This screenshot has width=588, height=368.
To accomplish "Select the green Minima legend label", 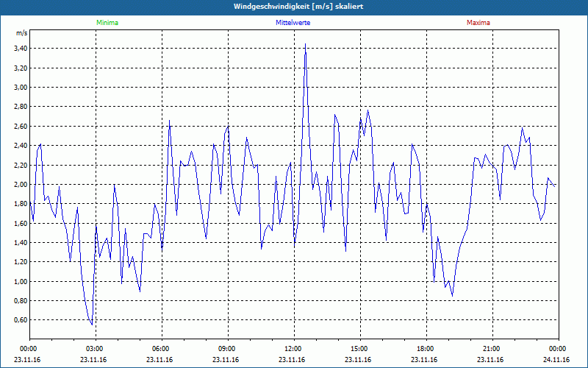I will pyautogui.click(x=107, y=23).
